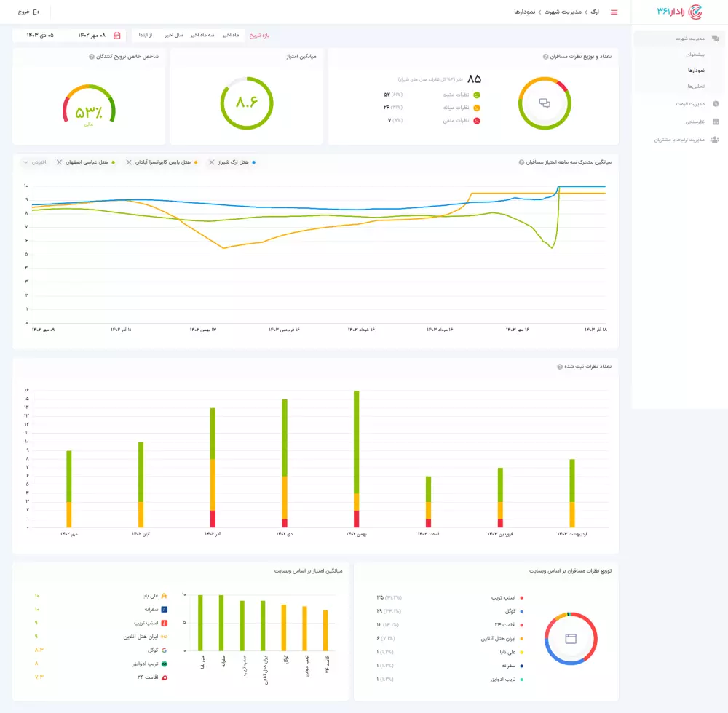Click مدیریت شهرت in the breadcrumb
The height and width of the screenshot is (713, 728).
tap(563, 12)
